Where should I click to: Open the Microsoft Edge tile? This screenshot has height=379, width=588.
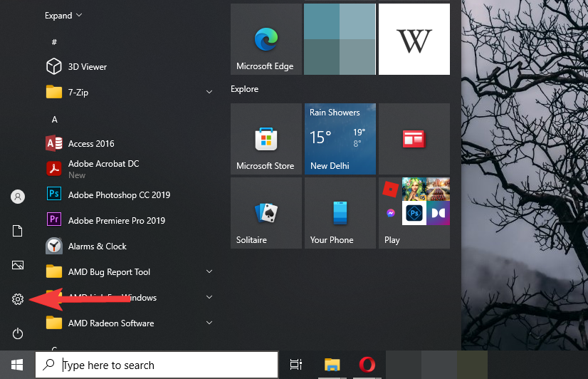pyautogui.click(x=266, y=39)
